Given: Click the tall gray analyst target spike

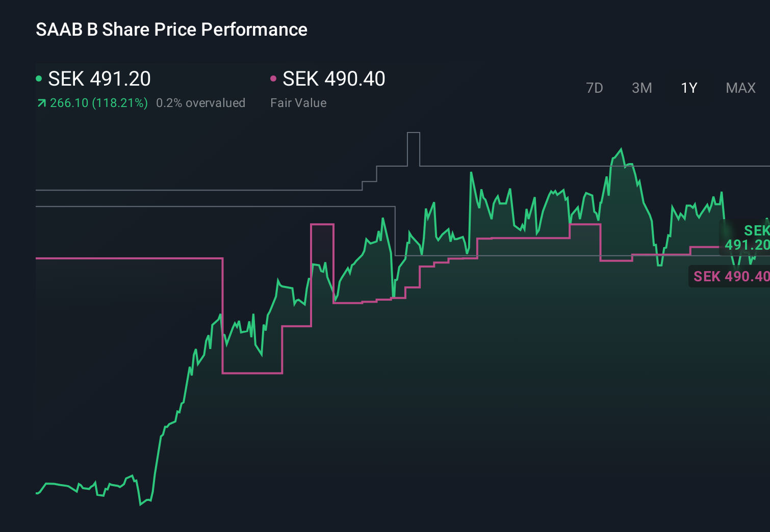Looking at the screenshot, I should click(x=414, y=149).
